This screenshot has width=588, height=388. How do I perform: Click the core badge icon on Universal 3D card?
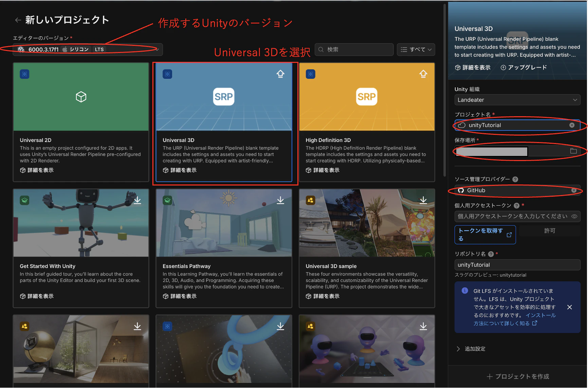point(167,74)
